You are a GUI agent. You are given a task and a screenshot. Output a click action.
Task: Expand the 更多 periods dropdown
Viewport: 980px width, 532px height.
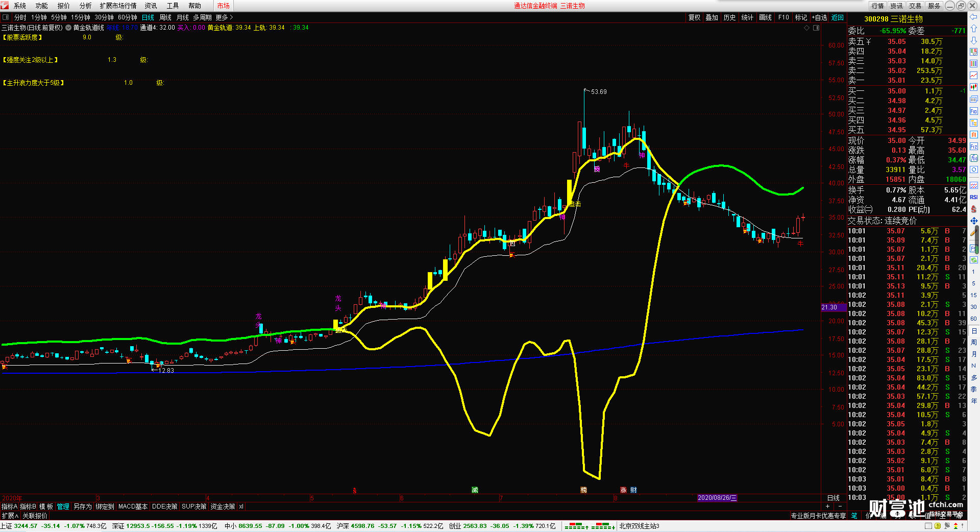point(224,17)
